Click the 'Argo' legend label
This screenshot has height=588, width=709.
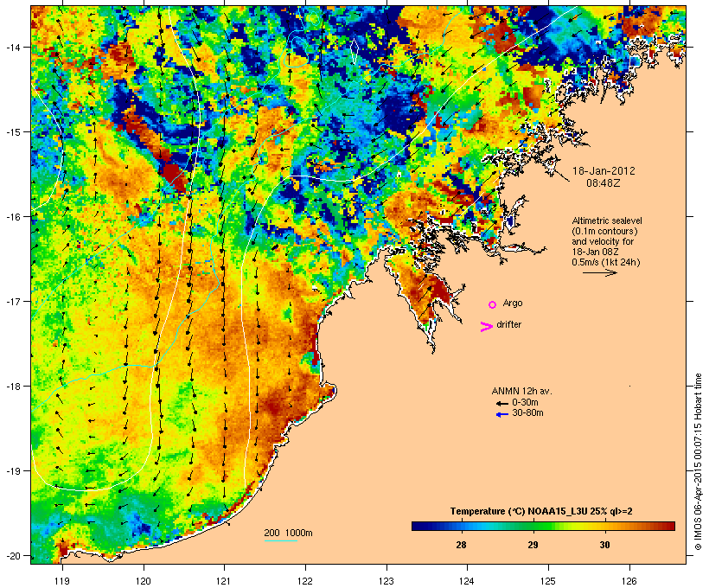513,303
